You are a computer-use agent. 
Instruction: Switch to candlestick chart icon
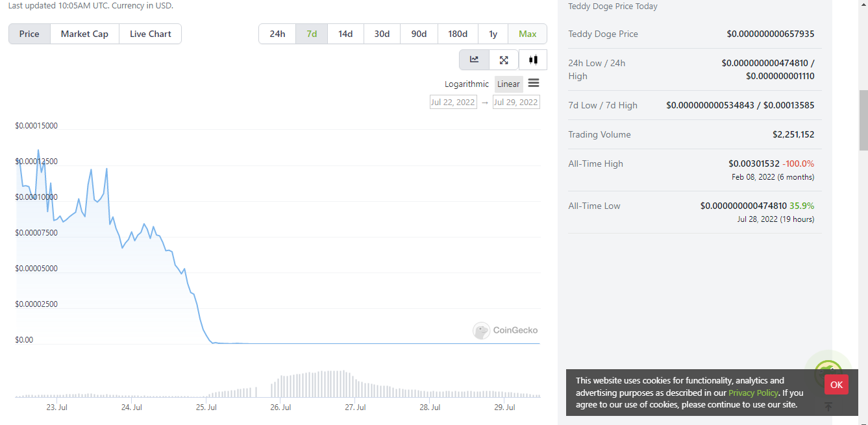click(533, 60)
